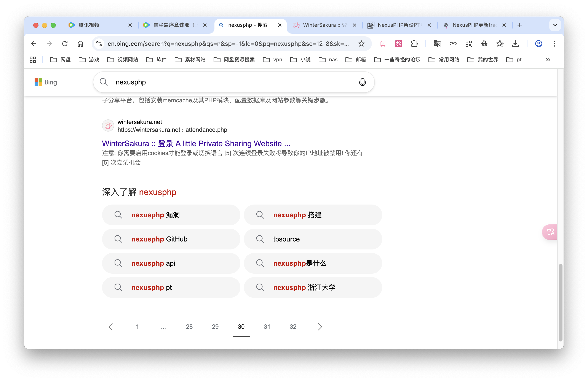This screenshot has height=381, width=588.
Task: Click the QR code generator extension icon
Action: [468, 44]
